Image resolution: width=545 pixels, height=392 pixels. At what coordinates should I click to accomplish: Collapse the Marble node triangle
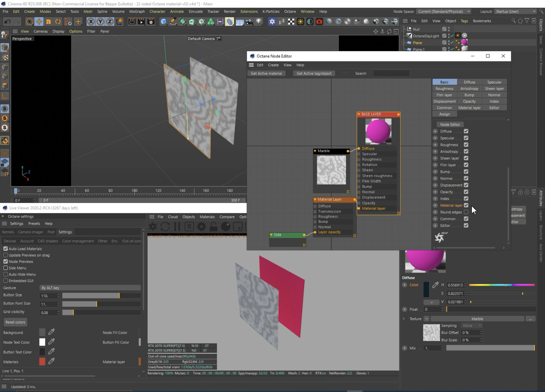point(315,151)
